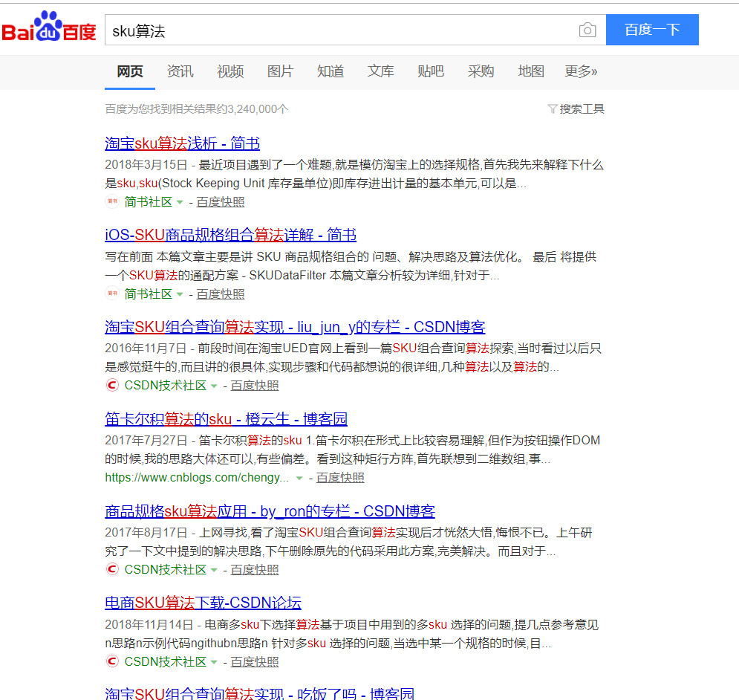The width and height of the screenshot is (739, 700).
Task: Click CSDN icon under 电商SKU算法下载 result
Action: coord(111,661)
